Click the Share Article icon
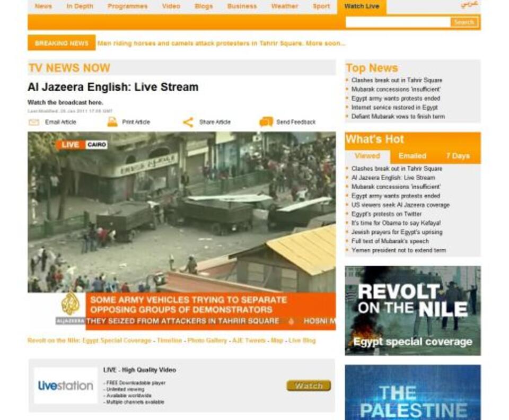The width and height of the screenshot is (509, 420). click(188, 121)
